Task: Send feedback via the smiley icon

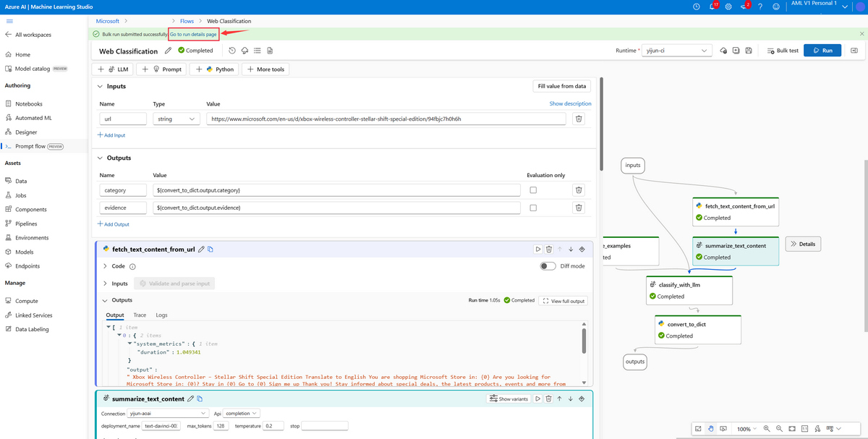Action: [x=776, y=7]
